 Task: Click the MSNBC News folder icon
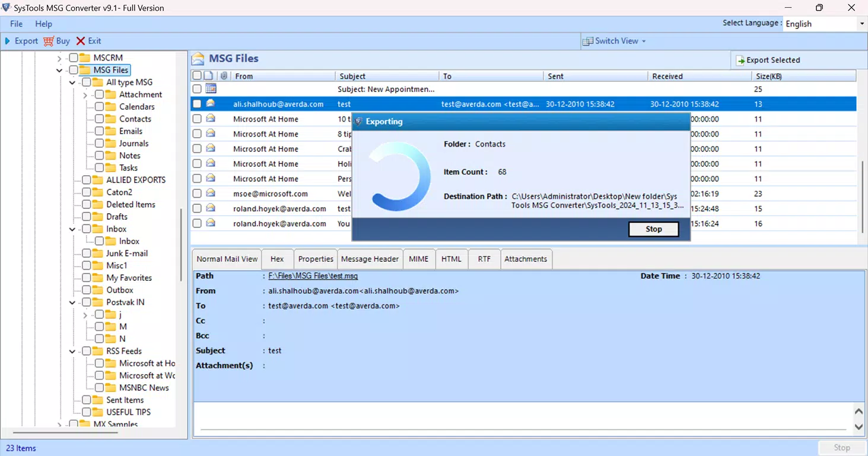(110, 388)
